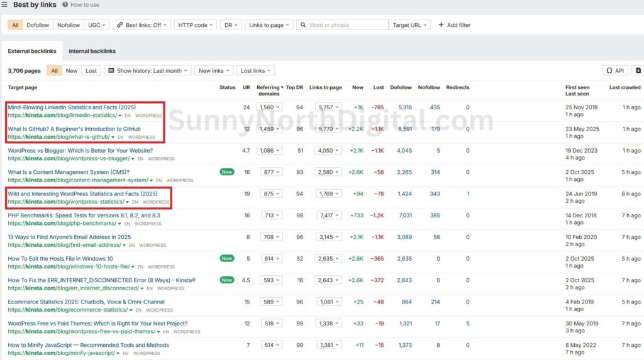Viewport: 644px width, 360px height.
Task: Click the plus icon for Add filter
Action: (x=441, y=25)
